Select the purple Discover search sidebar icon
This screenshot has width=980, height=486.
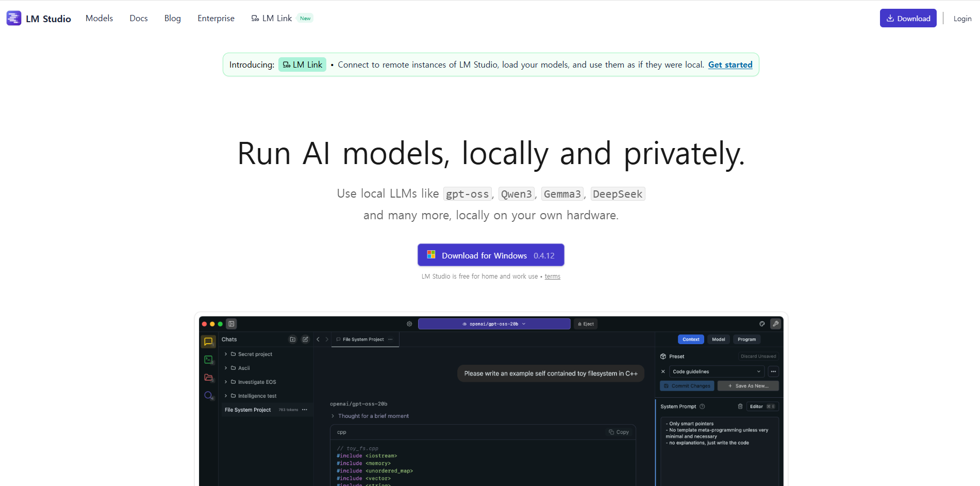(x=208, y=396)
